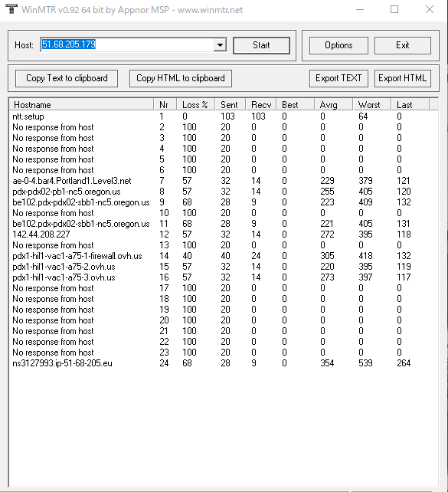This screenshot has width=448, height=492.
Task: Click the Avrg column header
Action: tap(334, 105)
